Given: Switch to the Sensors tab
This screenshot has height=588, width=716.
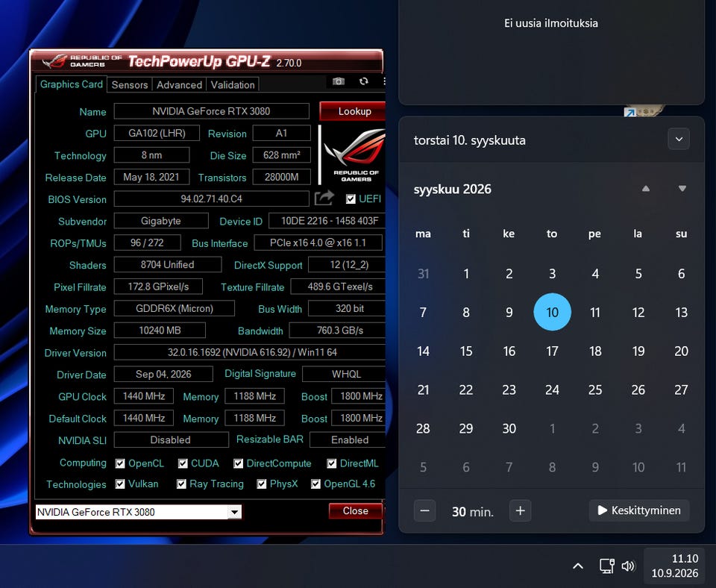Looking at the screenshot, I should tap(130, 85).
